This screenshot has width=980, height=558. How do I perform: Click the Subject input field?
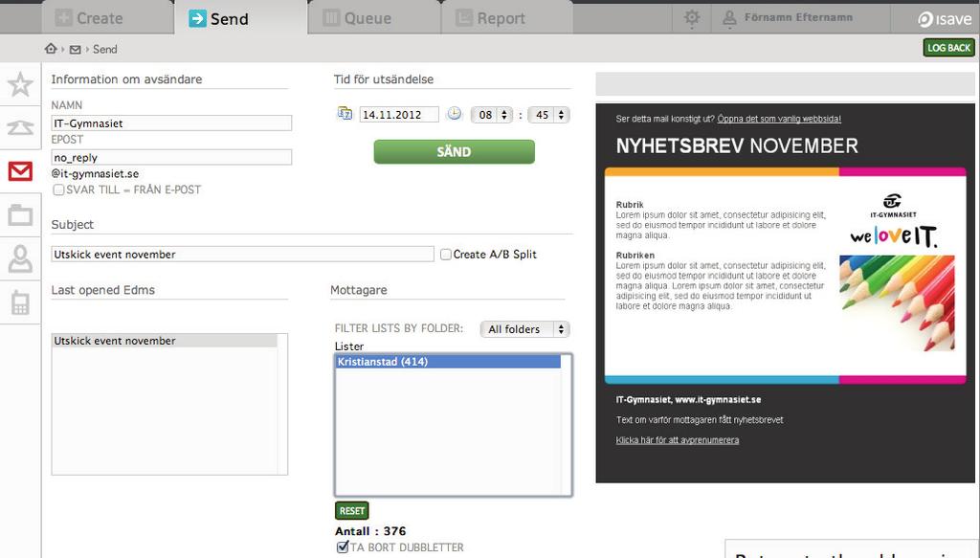pos(242,255)
